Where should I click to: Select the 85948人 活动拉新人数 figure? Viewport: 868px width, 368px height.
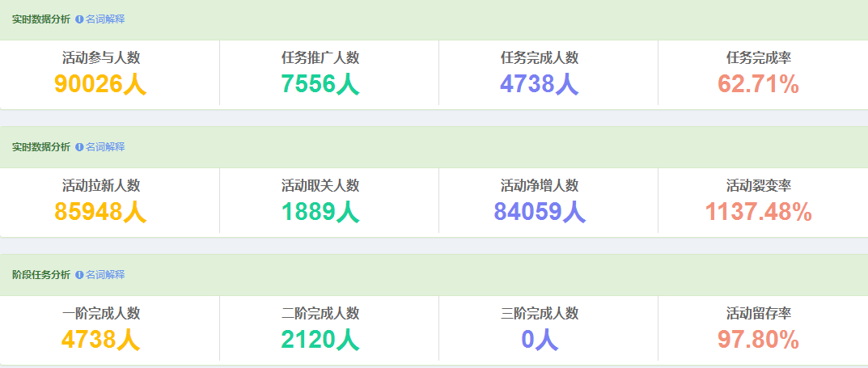pyautogui.click(x=100, y=211)
